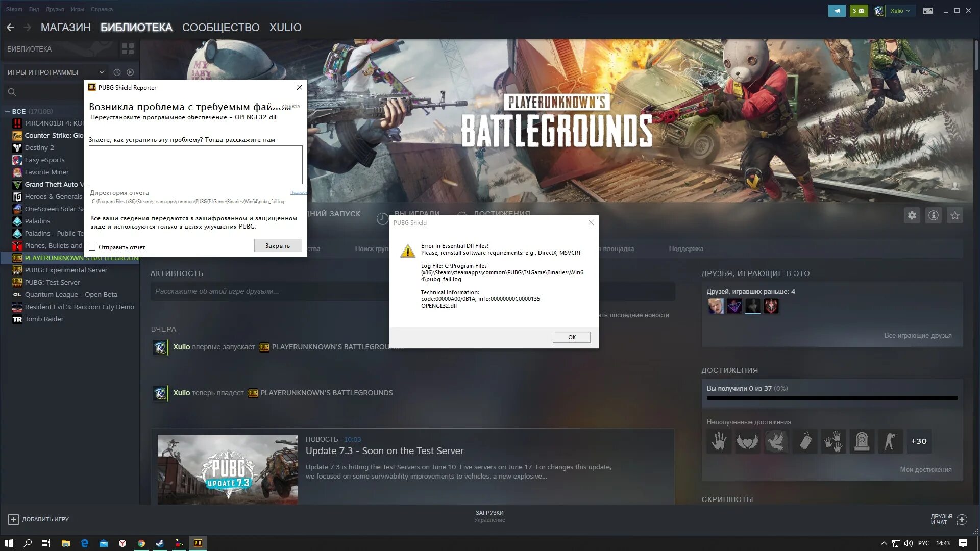Open Steam announcements megaphone icon
Screen dimensions: 980x551
pos(837,11)
